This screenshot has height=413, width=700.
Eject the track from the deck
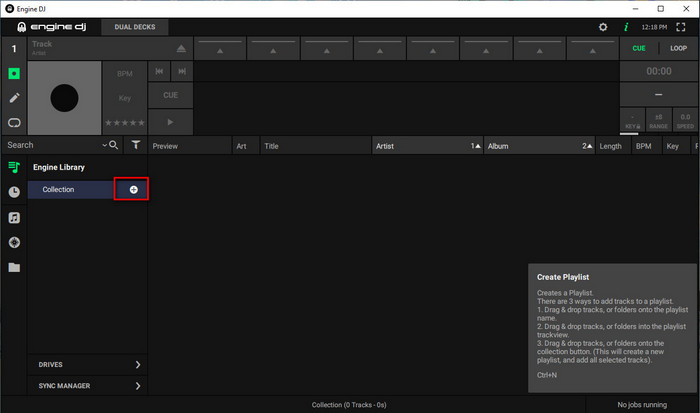click(x=181, y=48)
